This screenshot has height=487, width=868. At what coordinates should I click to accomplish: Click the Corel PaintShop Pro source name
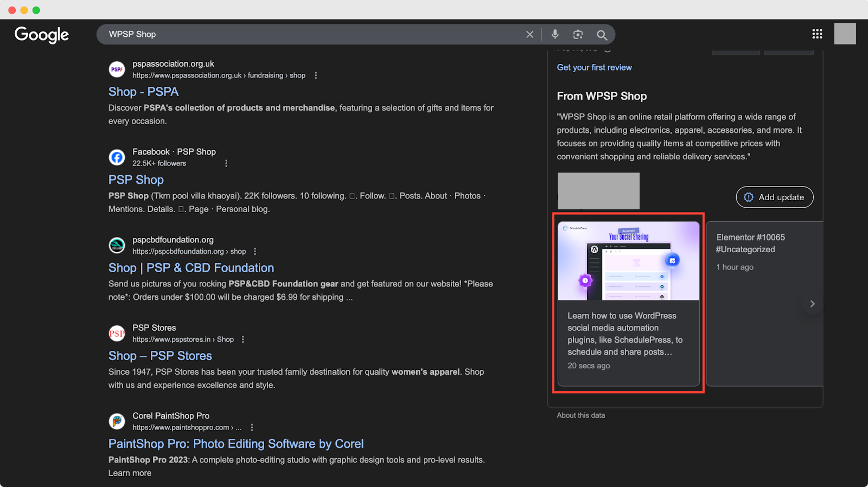coord(171,415)
